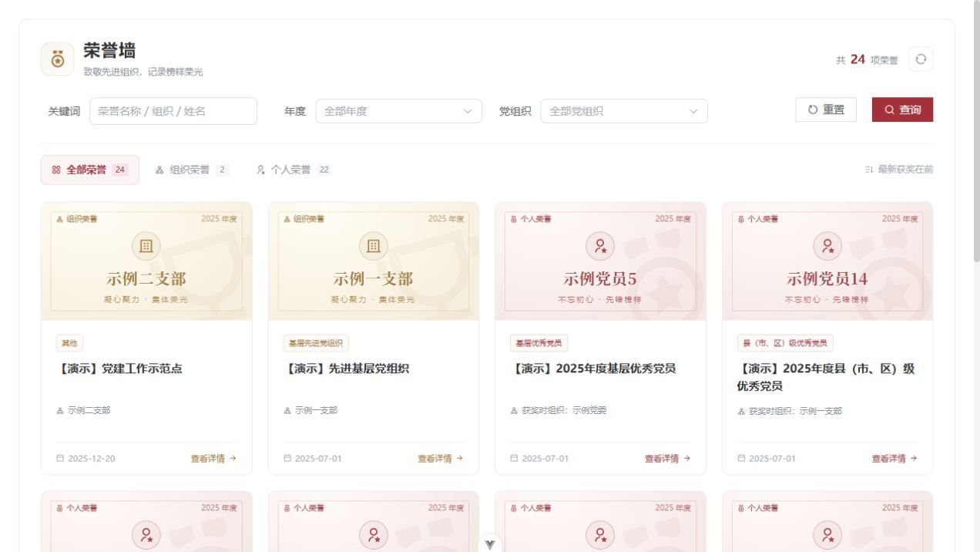Click the 其他 category tag
980x552 pixels.
coord(69,343)
